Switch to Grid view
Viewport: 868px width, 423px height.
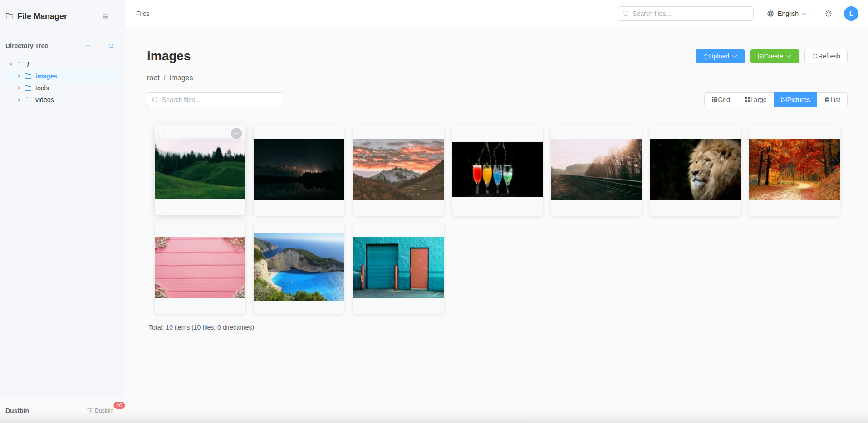point(721,100)
